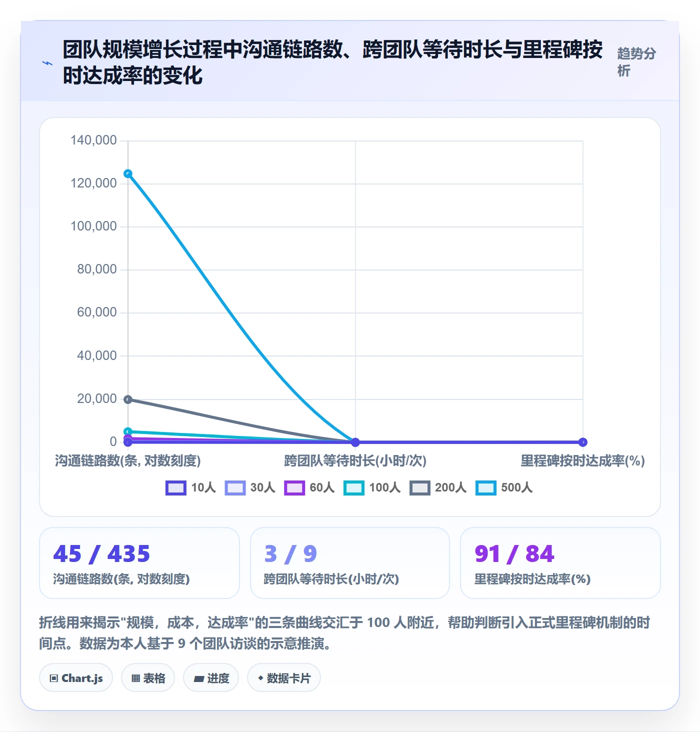Click the 100人 data point above zero
Screen dimensions: 700x732
coord(128,431)
